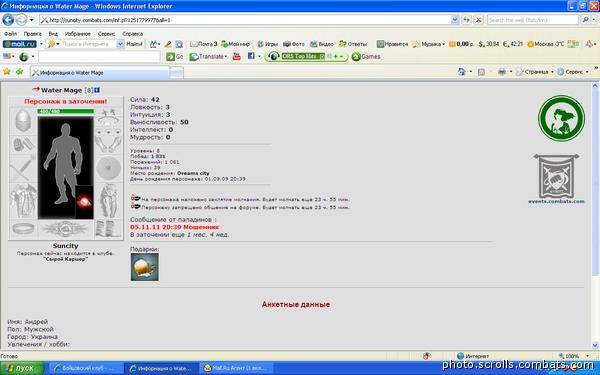Click the Favorites star icon
The image size is (600, 375).
[x=7, y=72]
